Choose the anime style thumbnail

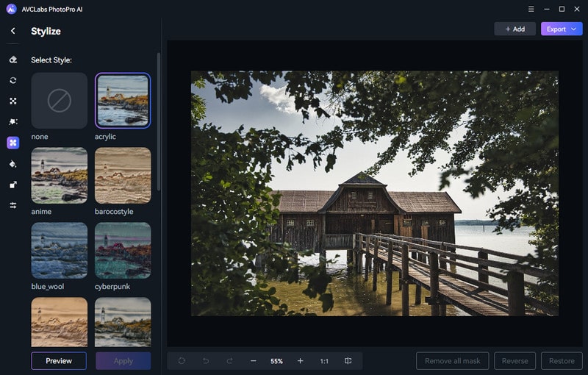[60, 176]
